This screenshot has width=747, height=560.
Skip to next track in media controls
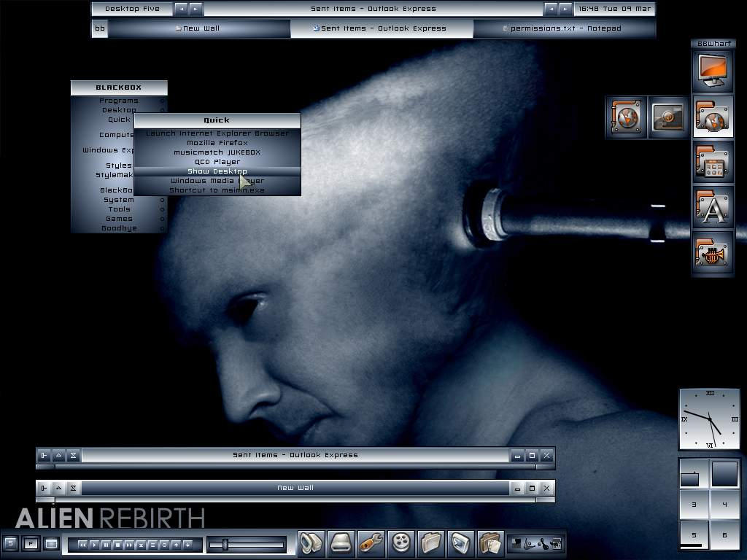click(129, 545)
